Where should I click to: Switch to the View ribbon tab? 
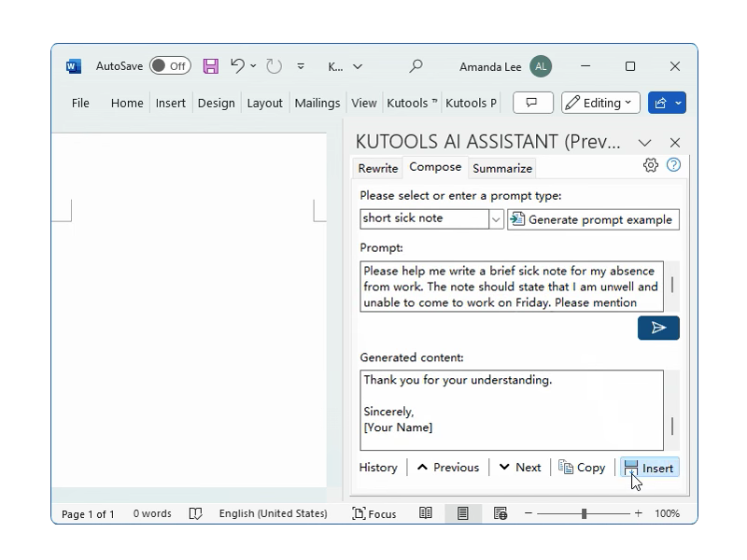(364, 103)
